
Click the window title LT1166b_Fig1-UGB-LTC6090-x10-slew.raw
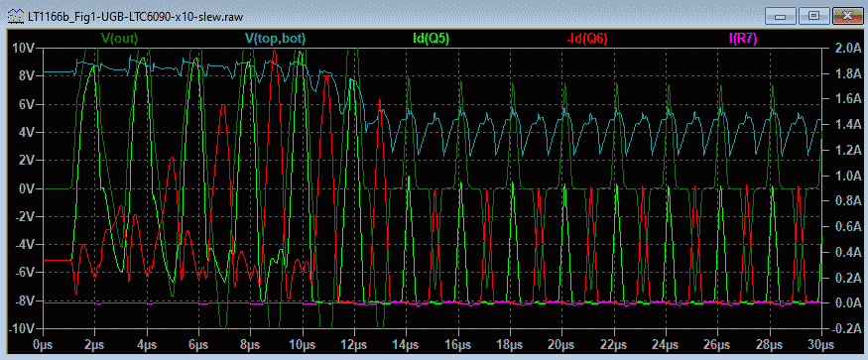[136, 17]
